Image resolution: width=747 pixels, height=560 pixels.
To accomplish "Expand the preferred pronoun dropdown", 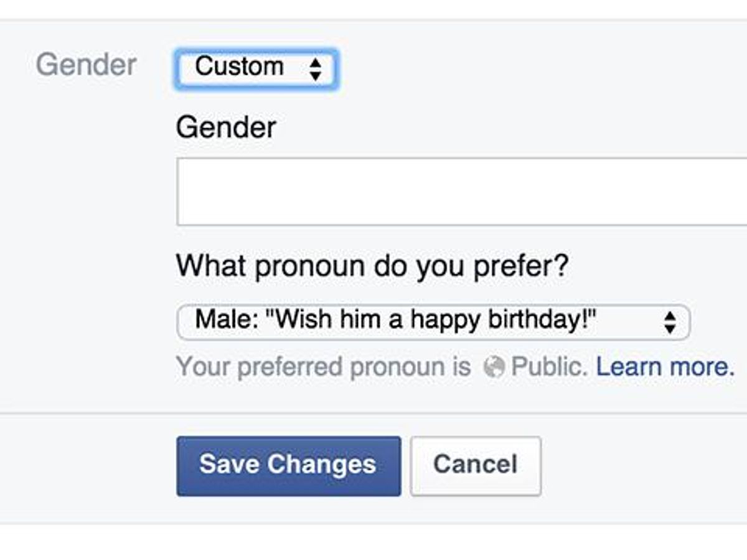I will coord(433,322).
